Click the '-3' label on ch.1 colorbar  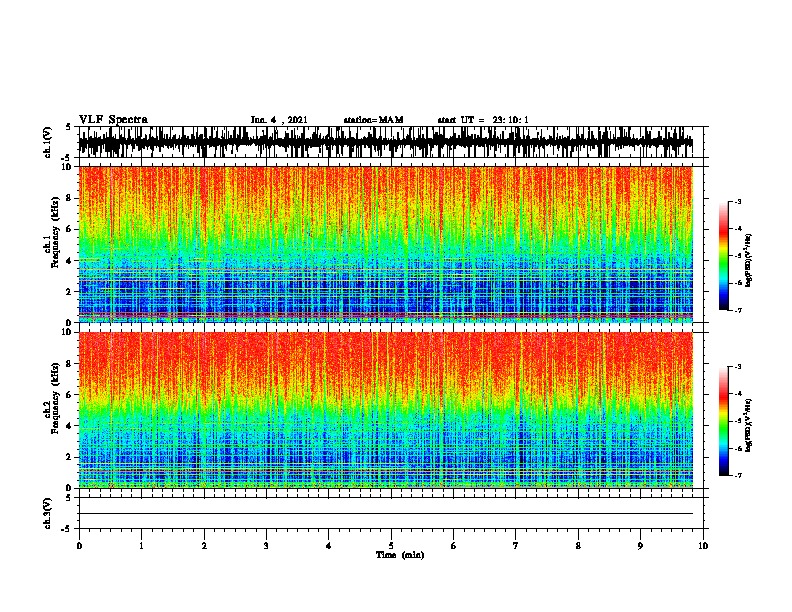[738, 202]
